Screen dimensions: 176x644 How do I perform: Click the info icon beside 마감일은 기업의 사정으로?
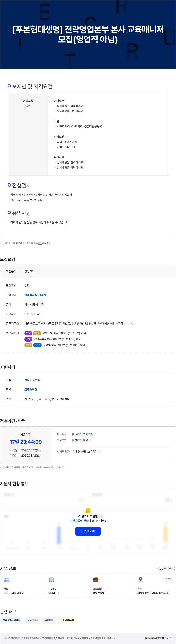point(2,467)
